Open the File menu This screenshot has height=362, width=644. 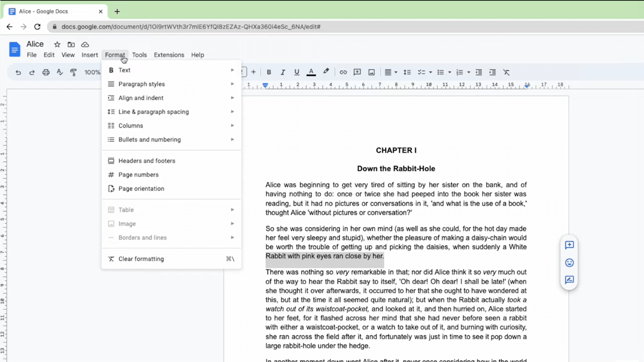(32, 55)
